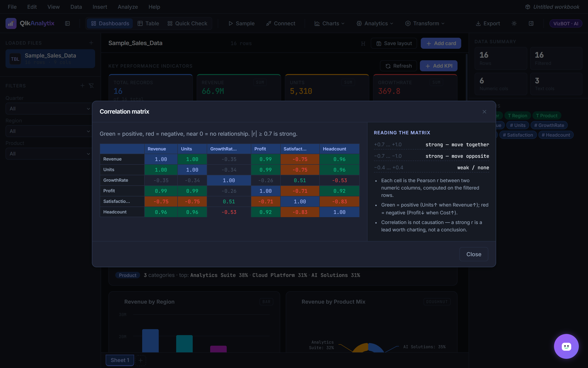
Task: Expand the Transform dropdown
Action: pos(425,23)
